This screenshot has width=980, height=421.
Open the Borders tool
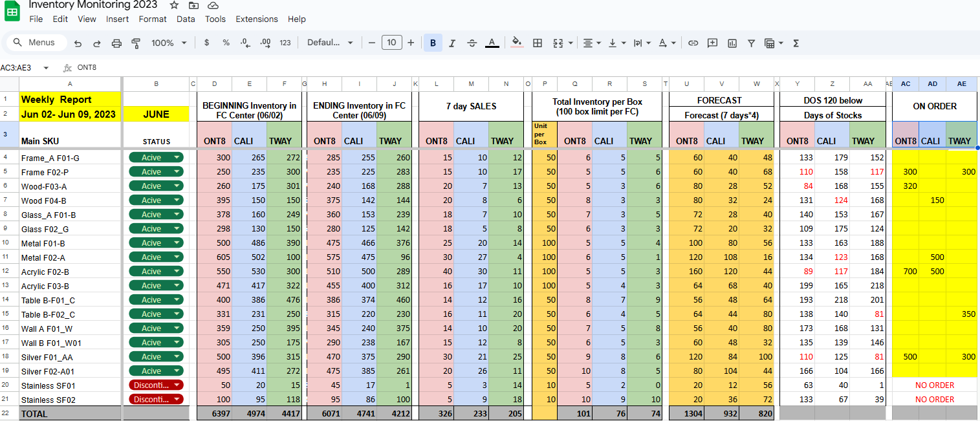537,43
